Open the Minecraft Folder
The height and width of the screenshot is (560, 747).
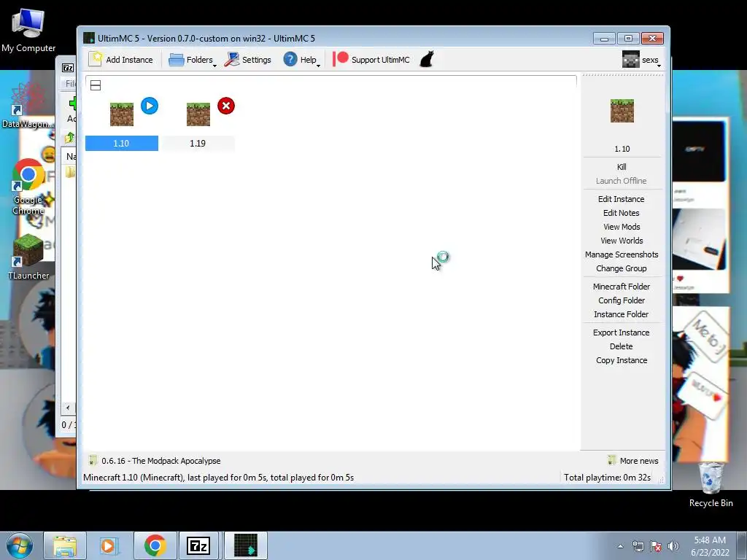[x=622, y=286]
